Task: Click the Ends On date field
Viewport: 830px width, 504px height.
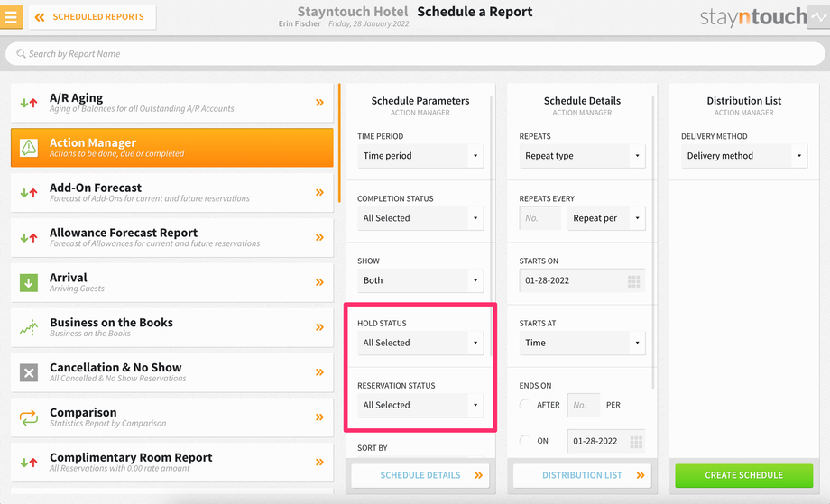Action: (x=606, y=441)
